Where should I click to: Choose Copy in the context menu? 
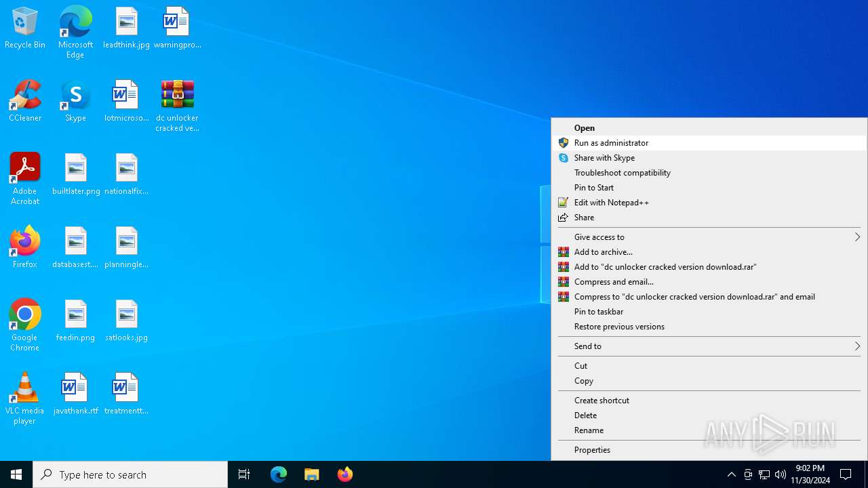[x=709, y=381]
